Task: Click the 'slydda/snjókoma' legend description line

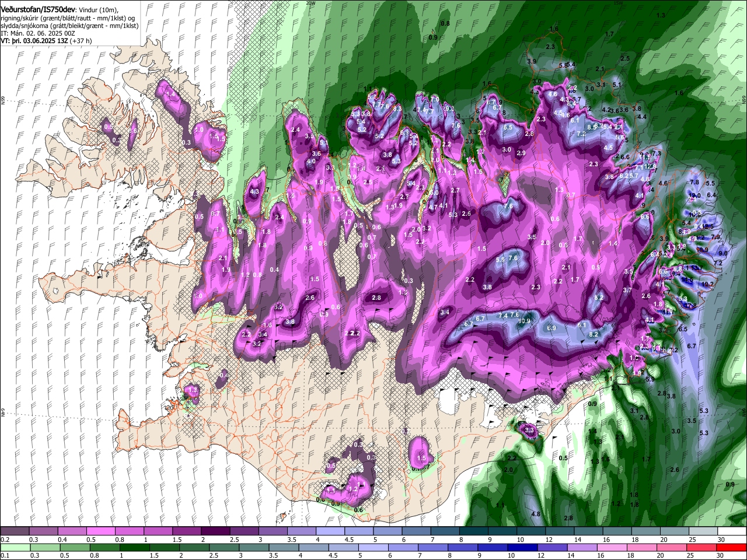Action: pos(69,27)
